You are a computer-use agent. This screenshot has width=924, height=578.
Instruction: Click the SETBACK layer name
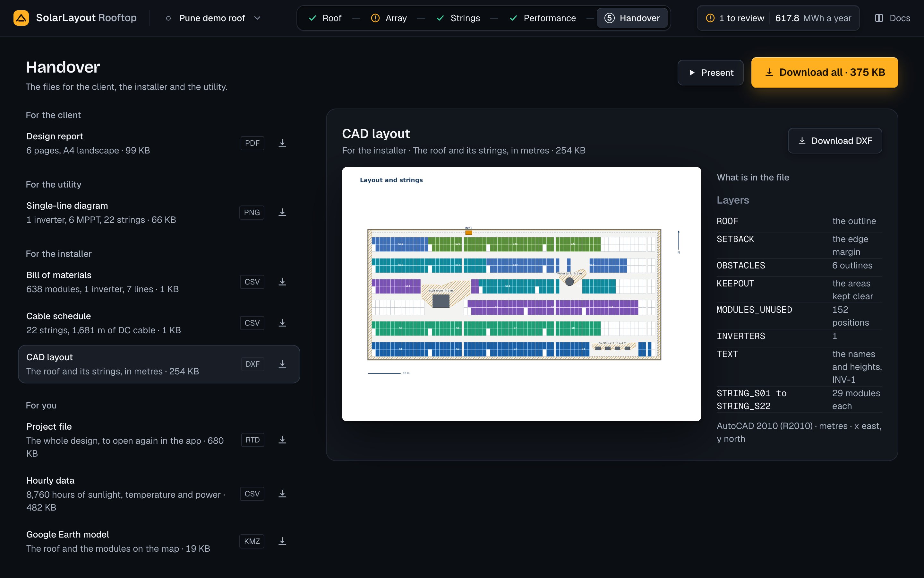coord(735,239)
